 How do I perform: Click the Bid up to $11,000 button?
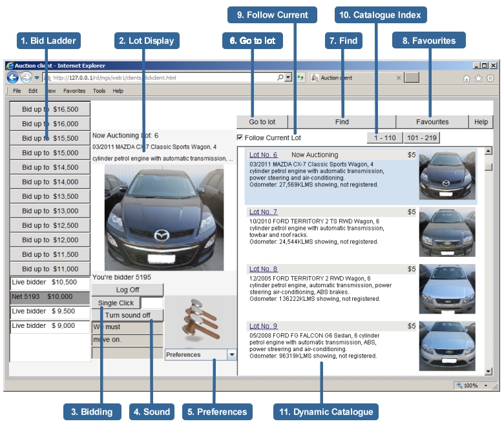[50, 269]
